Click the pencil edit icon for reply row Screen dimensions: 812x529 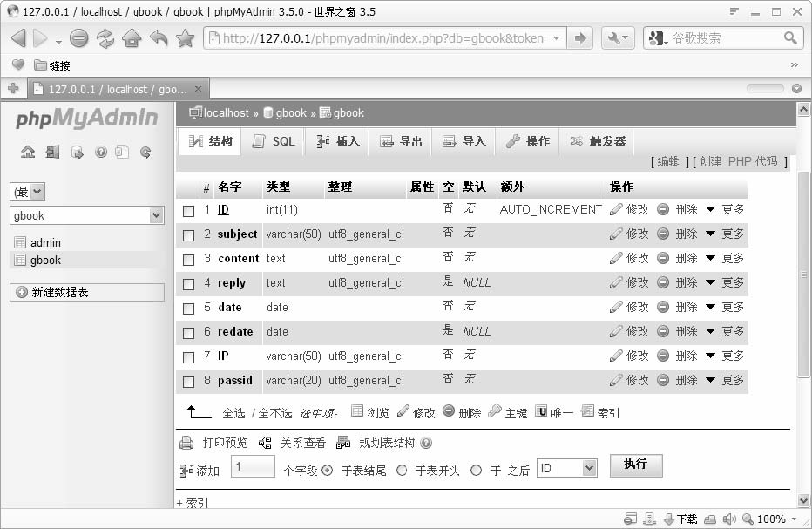[x=616, y=282]
